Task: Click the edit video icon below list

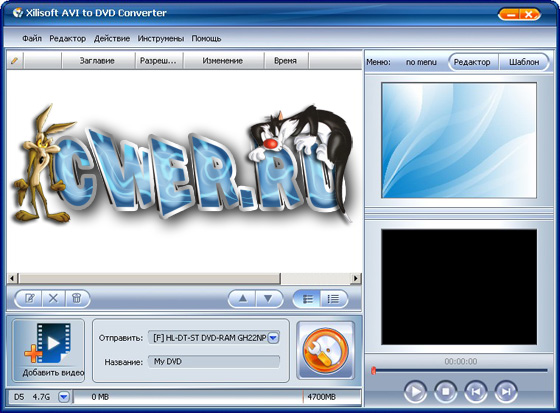Action: (x=29, y=298)
